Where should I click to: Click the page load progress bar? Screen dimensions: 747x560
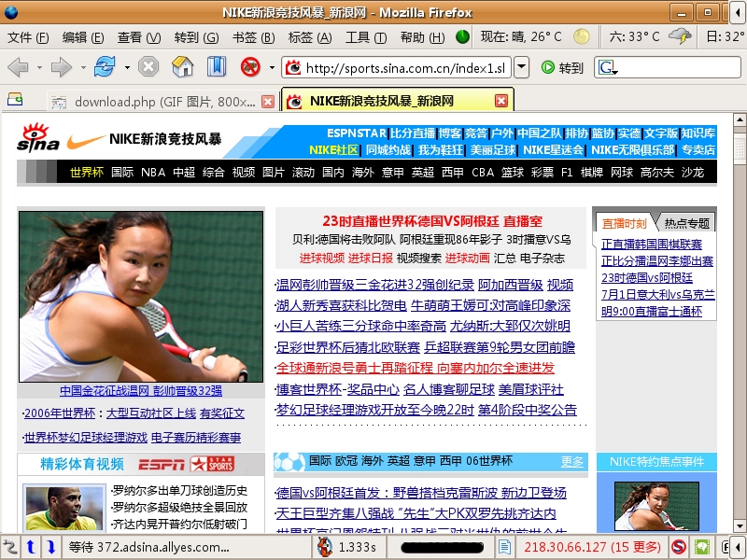coord(443,547)
